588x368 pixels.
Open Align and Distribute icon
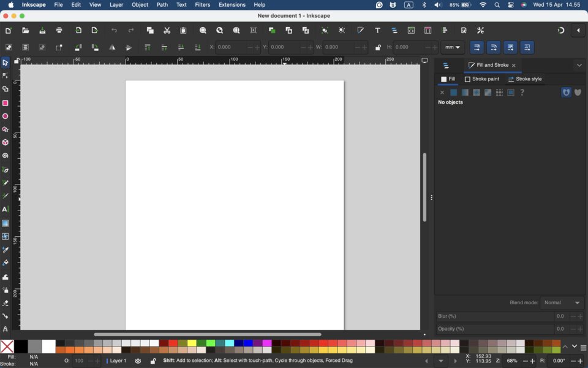coord(445,31)
